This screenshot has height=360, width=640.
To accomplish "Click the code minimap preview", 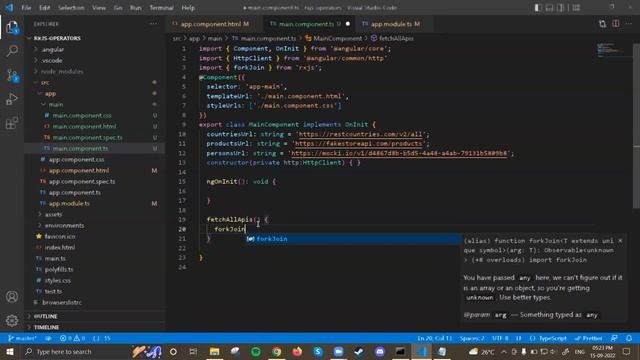I will coord(610,49).
